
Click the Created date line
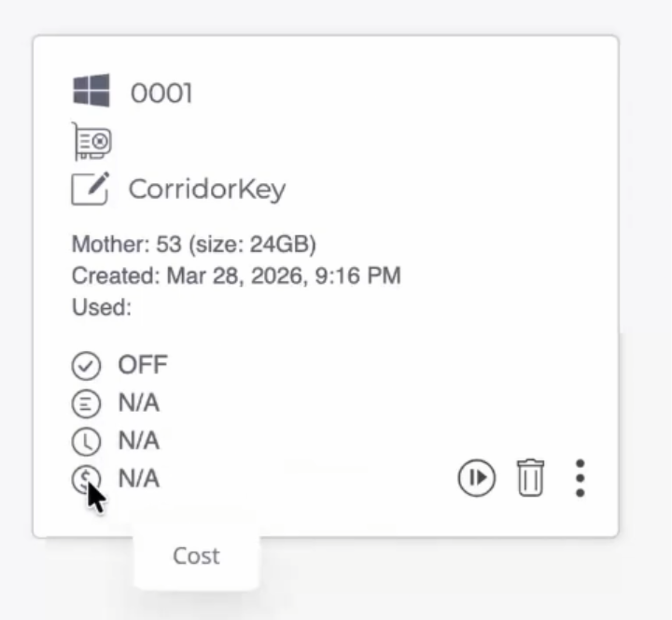[236, 275]
